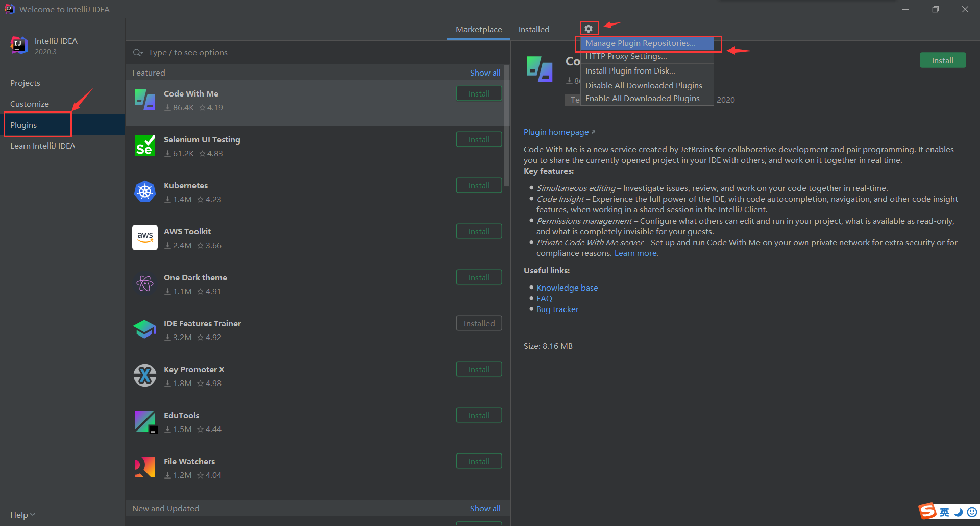The height and width of the screenshot is (526, 980).
Task: Show all New and Updated plugins
Action: tap(485, 509)
